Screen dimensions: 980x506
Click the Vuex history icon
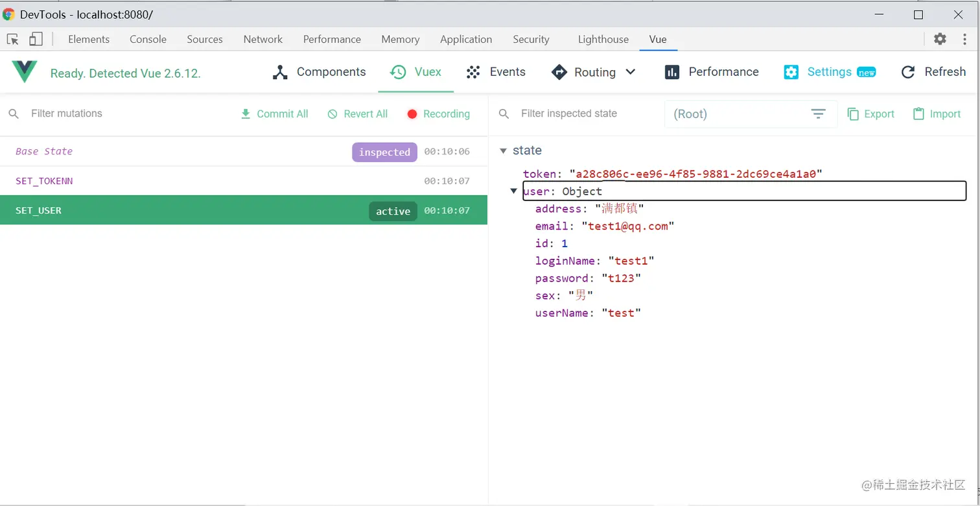coord(398,72)
